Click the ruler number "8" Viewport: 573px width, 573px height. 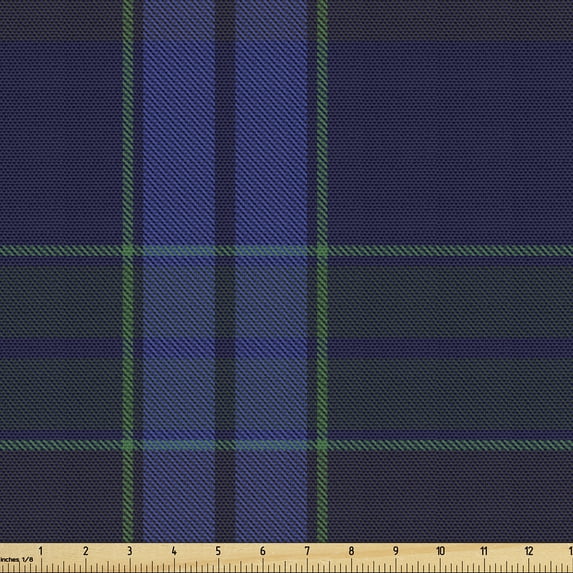pyautogui.click(x=351, y=551)
